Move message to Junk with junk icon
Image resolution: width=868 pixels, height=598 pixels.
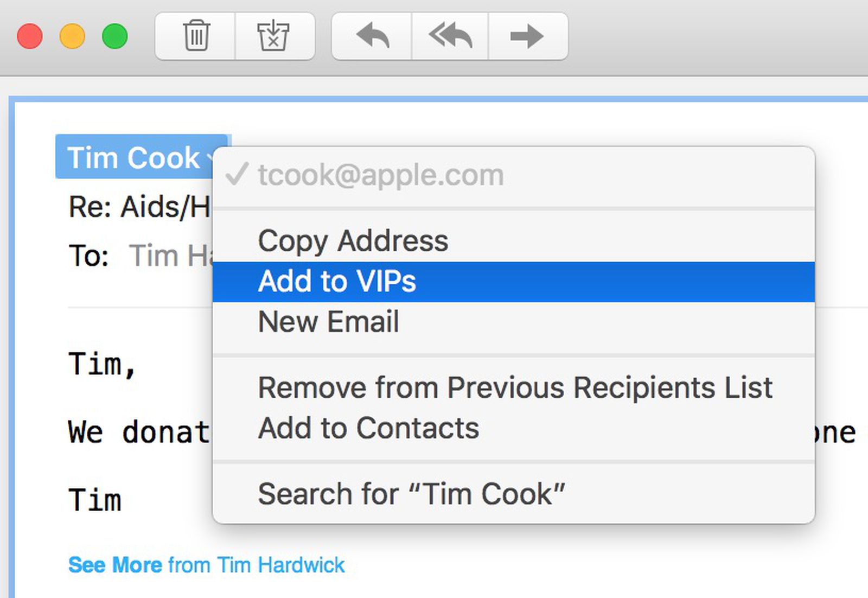coord(273,36)
